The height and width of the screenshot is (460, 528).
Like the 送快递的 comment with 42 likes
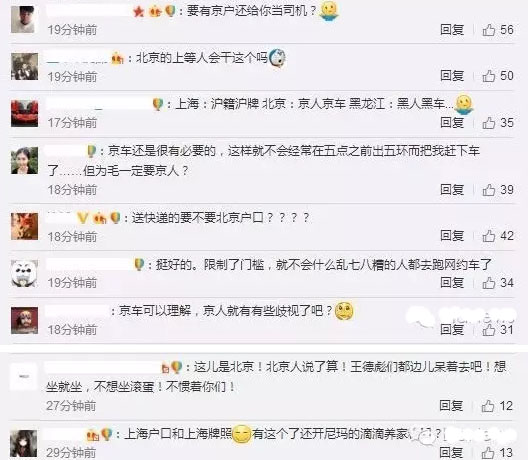coord(489,236)
